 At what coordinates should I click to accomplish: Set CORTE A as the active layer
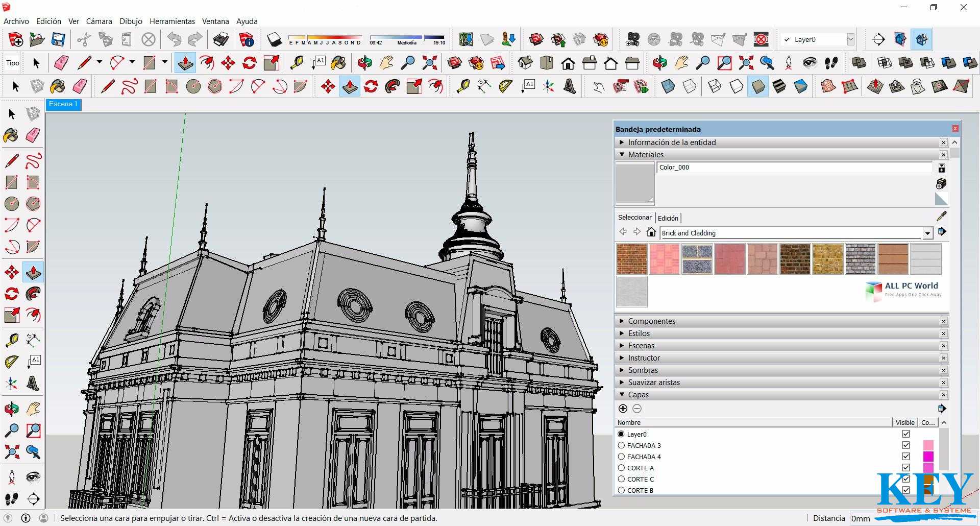click(x=621, y=468)
